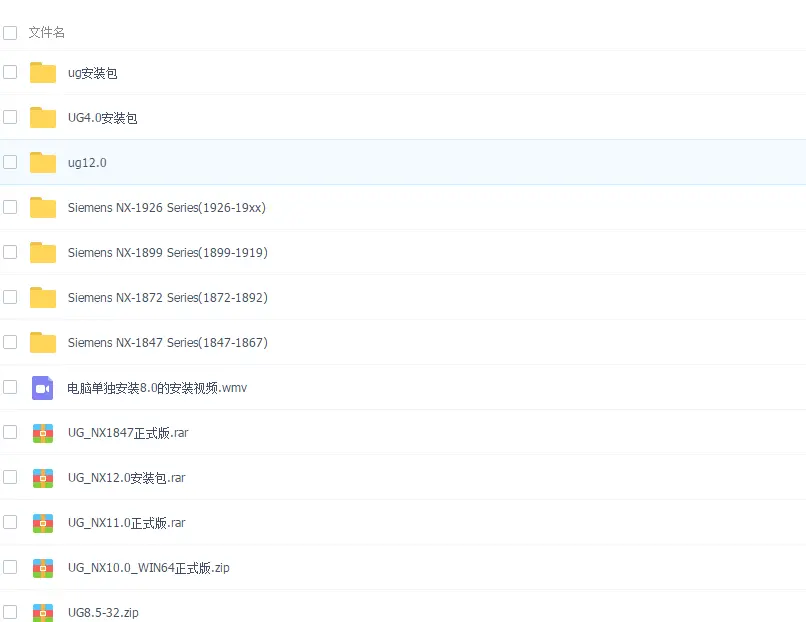Open Siemens NX-1847 Series(1847-1867) name
806x622 pixels.
[168, 343]
